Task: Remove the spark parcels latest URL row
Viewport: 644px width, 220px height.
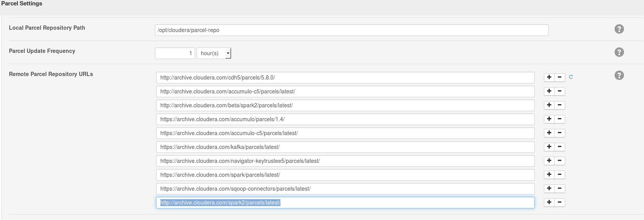Action: [x=559, y=175]
